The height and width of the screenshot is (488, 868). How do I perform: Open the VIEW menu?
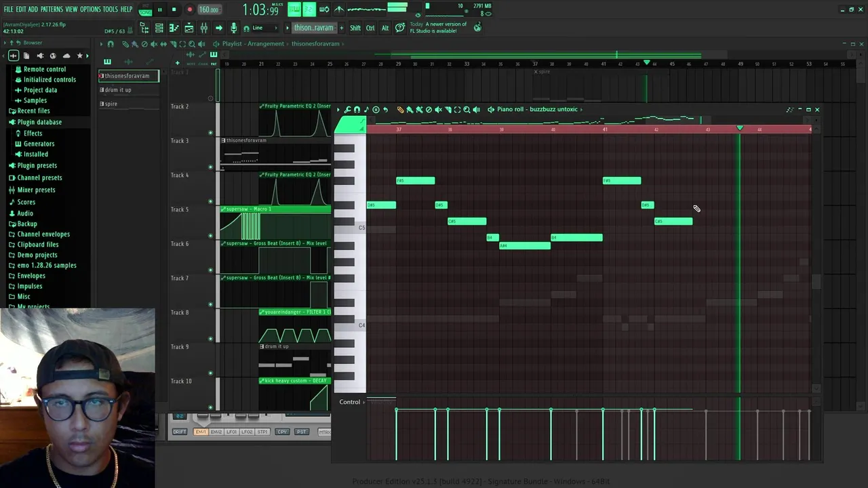pos(71,9)
